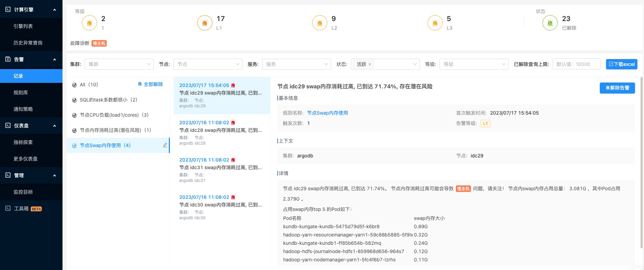Viewport: 644px width, 270px height.
Task: Click the 慢主机 tag next to 故障诊断
Action: tap(99, 44)
